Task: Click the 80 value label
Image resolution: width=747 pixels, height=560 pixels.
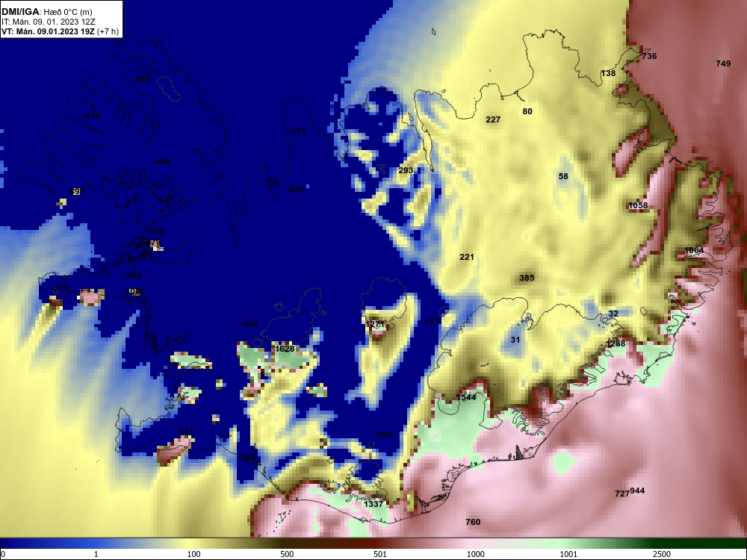Action: pyautogui.click(x=527, y=111)
